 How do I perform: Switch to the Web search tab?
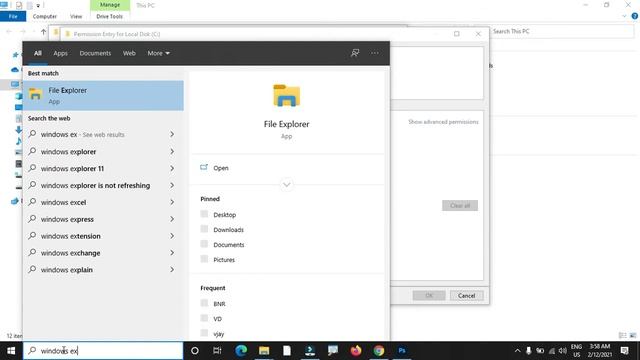click(129, 53)
